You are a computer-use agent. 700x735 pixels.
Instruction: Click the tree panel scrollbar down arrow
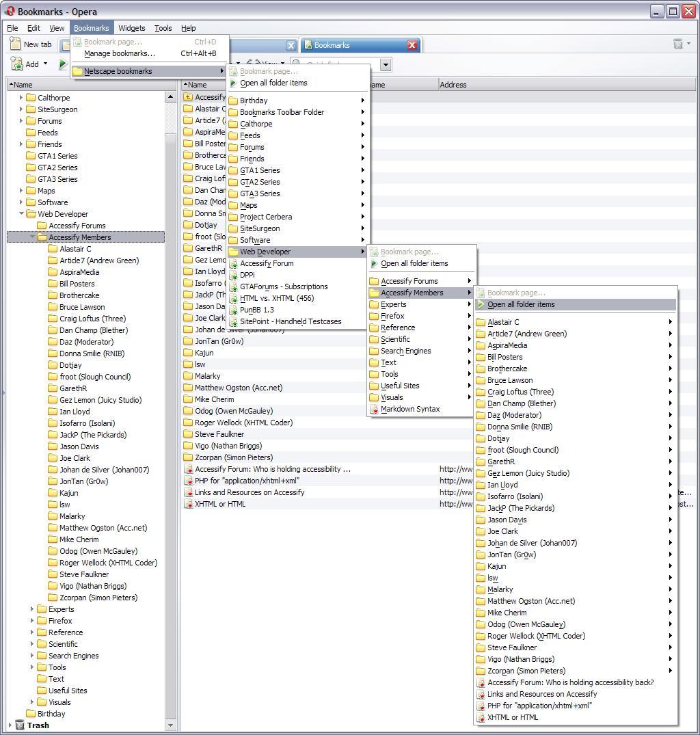click(x=170, y=725)
